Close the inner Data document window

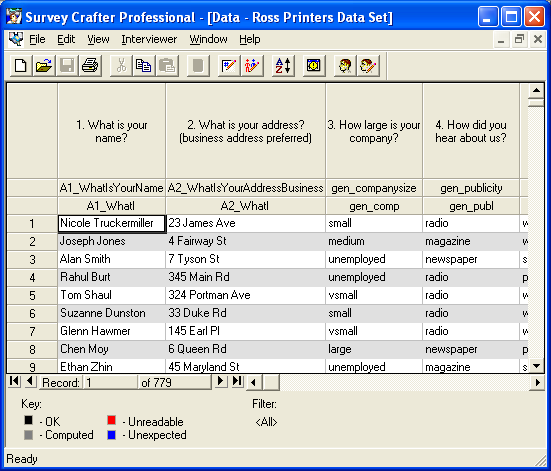point(538,39)
